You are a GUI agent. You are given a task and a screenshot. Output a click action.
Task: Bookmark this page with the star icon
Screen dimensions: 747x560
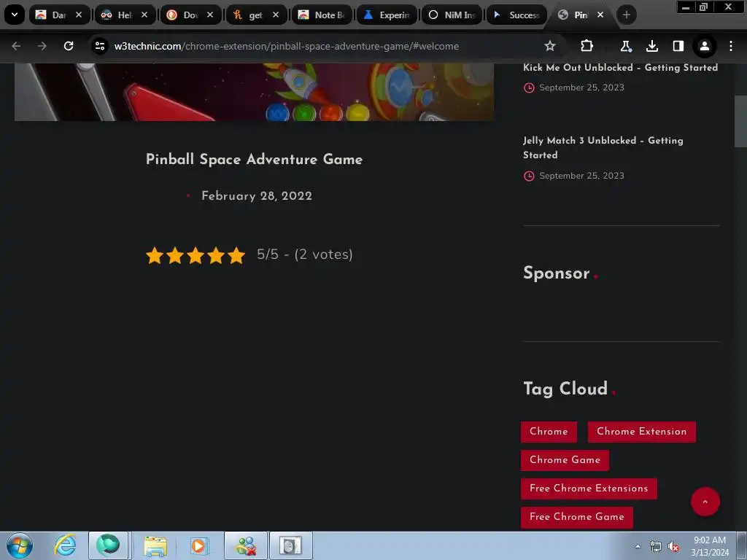[550, 46]
